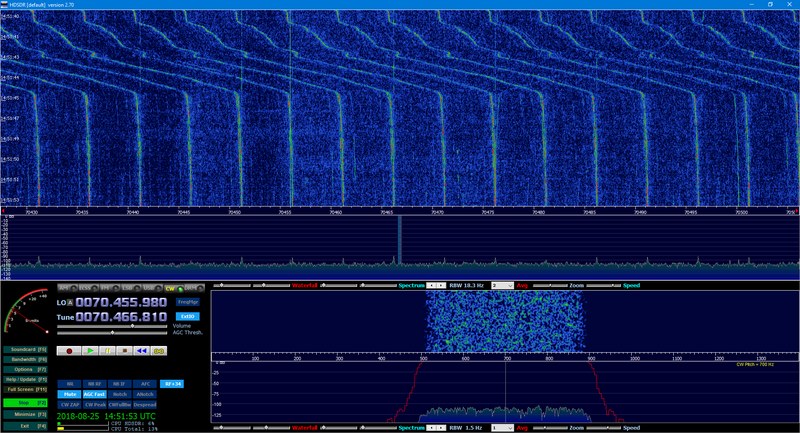
Task: Toggle CW ZAP
Action: 69,404
